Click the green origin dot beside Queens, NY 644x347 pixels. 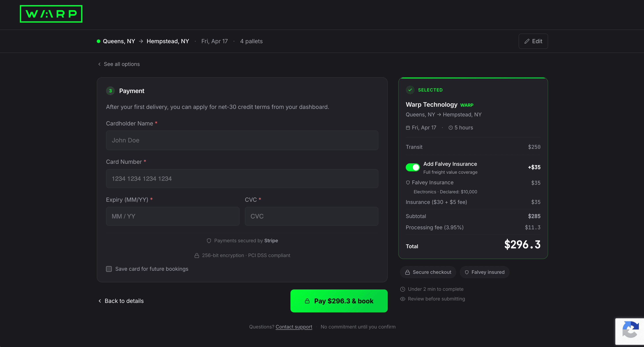coord(99,41)
